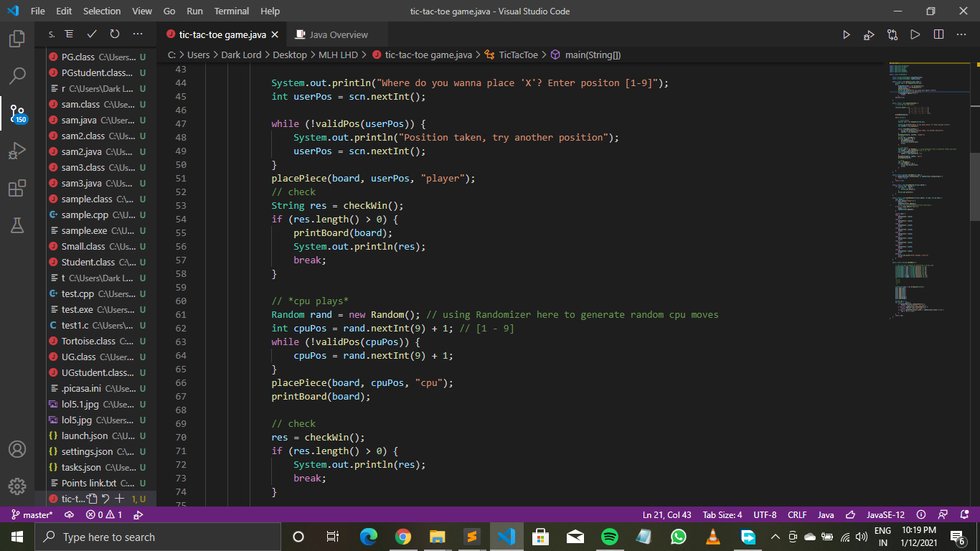Open the Search view in activity bar

[x=17, y=76]
